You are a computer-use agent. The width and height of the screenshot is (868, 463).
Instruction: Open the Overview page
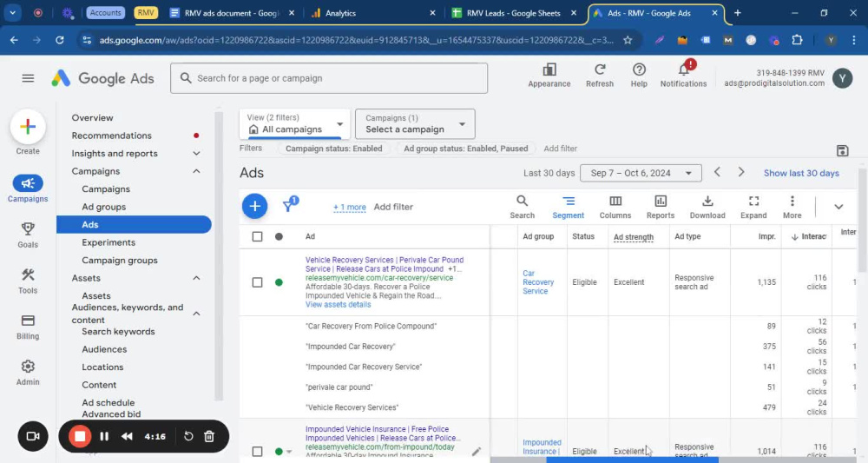click(92, 117)
